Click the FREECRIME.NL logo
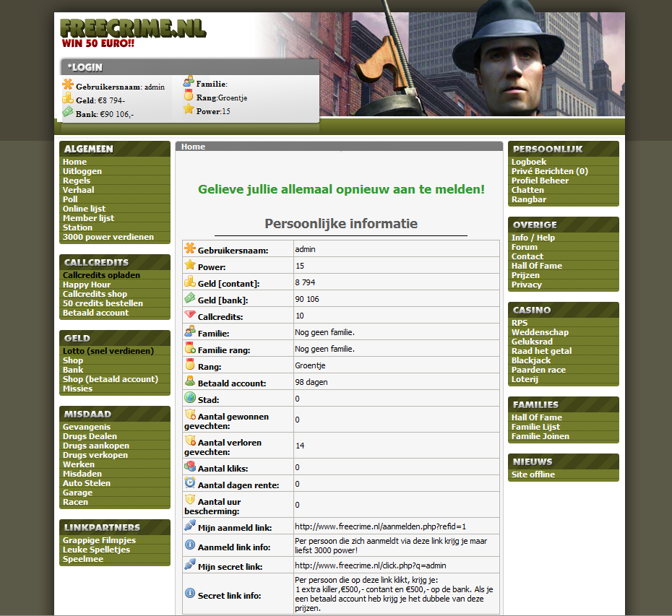Screen dimensions: 672x616 pos(133,28)
